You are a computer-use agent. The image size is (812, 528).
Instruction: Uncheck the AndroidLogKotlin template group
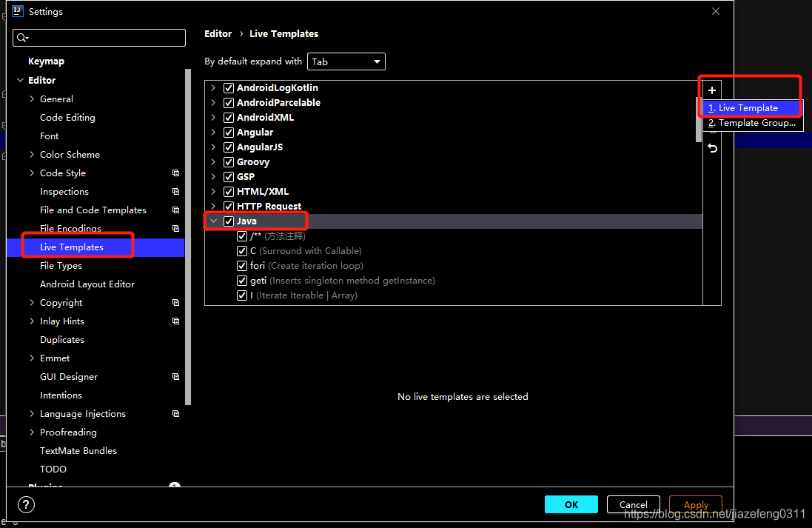coord(229,87)
